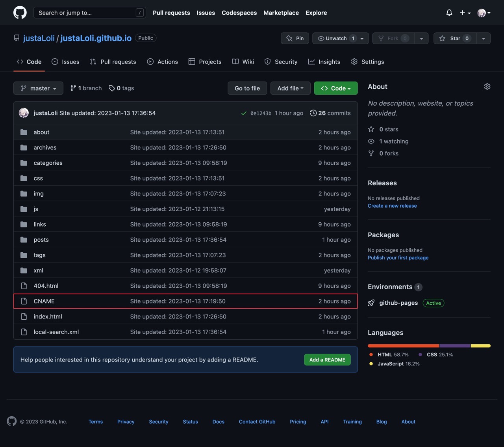Image resolution: width=504 pixels, height=447 pixels.
Task: Open the js folder icon
Action: click(x=24, y=209)
